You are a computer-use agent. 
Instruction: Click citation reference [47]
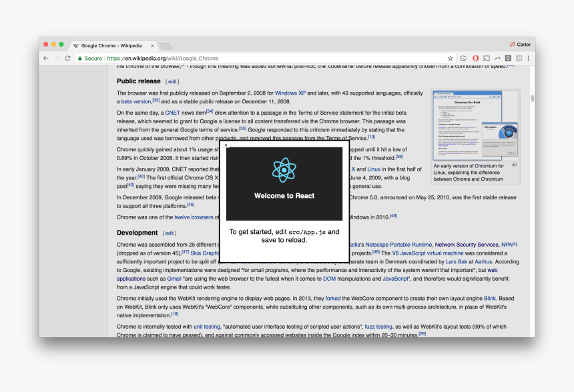tap(186, 251)
